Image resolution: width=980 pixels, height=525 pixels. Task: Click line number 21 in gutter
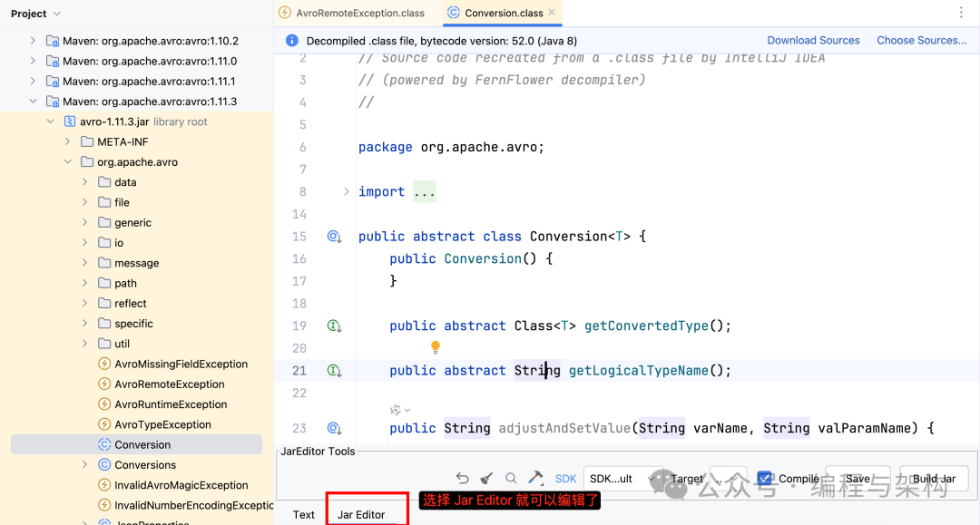(299, 371)
